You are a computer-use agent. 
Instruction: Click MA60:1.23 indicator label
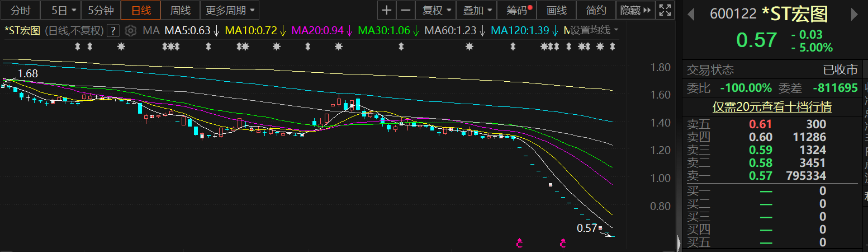point(450,30)
